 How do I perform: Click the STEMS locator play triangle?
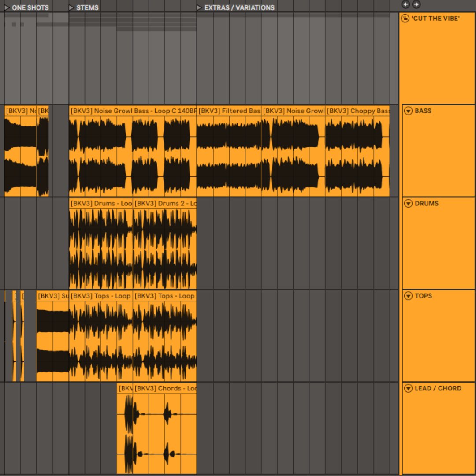pyautogui.click(x=71, y=7)
